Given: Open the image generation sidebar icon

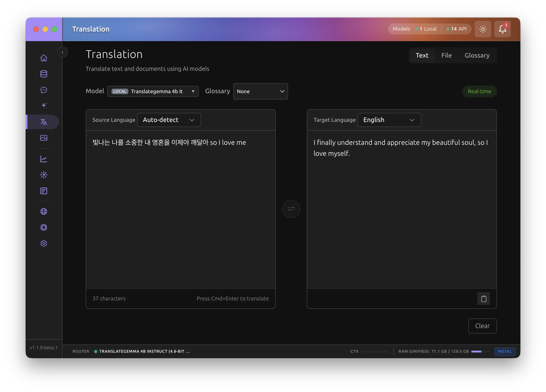Looking at the screenshot, I should coord(44,138).
